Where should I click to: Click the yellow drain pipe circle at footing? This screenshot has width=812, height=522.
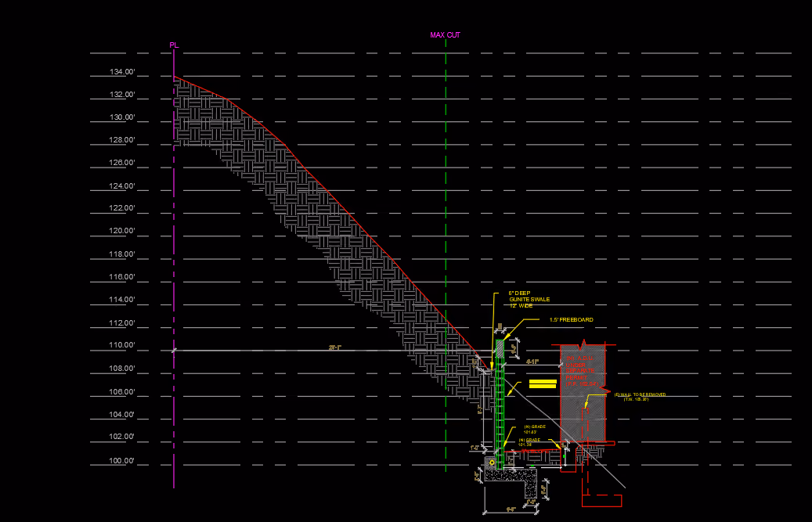(x=492, y=463)
